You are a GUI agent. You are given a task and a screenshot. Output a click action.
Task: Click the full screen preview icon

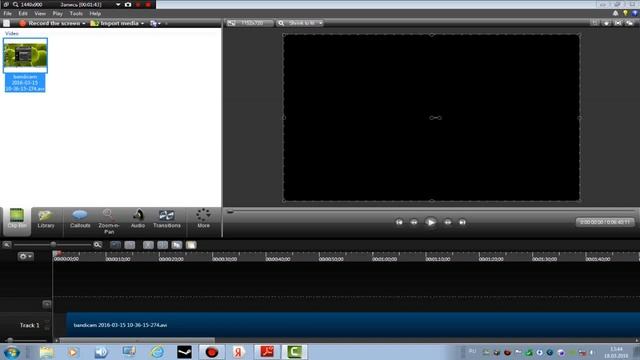coord(618,23)
